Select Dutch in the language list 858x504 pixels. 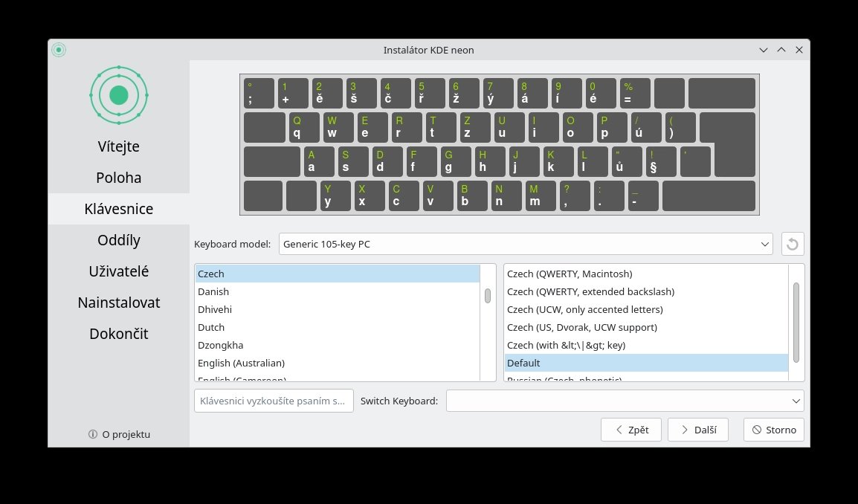pos(338,327)
